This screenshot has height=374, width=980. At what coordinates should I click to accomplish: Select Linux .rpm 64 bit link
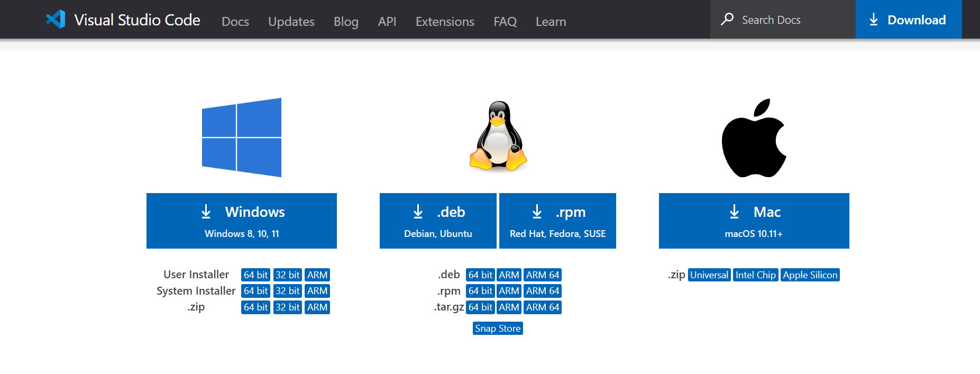[x=480, y=291]
